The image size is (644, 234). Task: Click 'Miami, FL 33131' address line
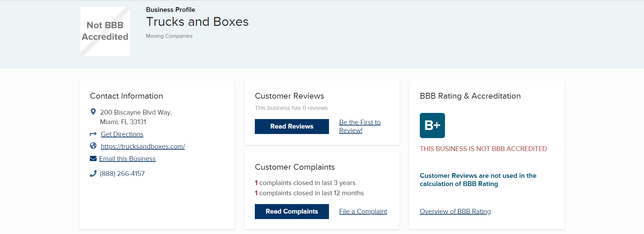(x=123, y=122)
